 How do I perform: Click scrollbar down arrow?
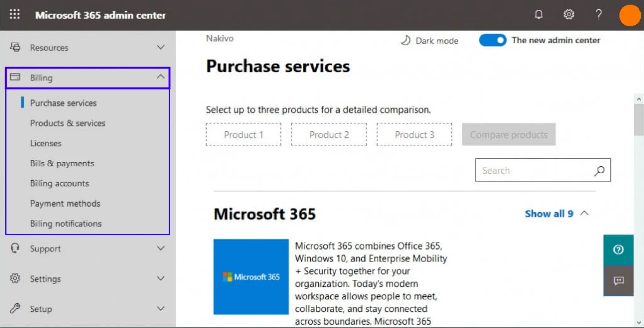(x=639, y=323)
